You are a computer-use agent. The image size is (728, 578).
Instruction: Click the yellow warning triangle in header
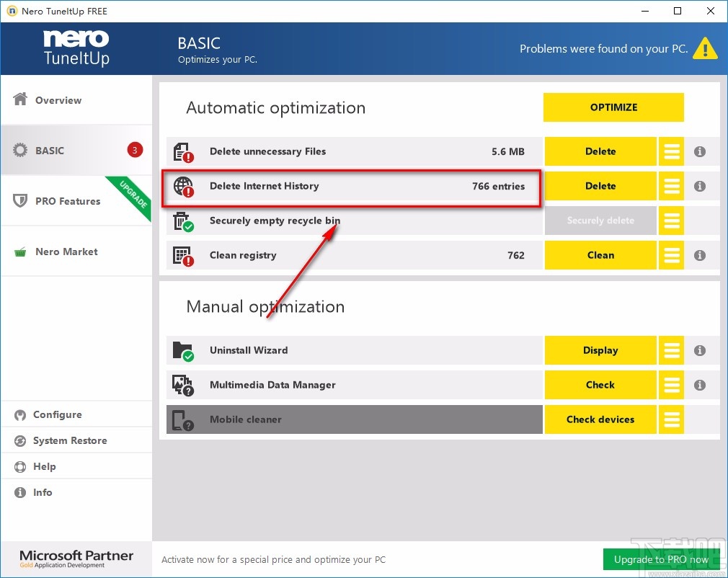pos(705,48)
